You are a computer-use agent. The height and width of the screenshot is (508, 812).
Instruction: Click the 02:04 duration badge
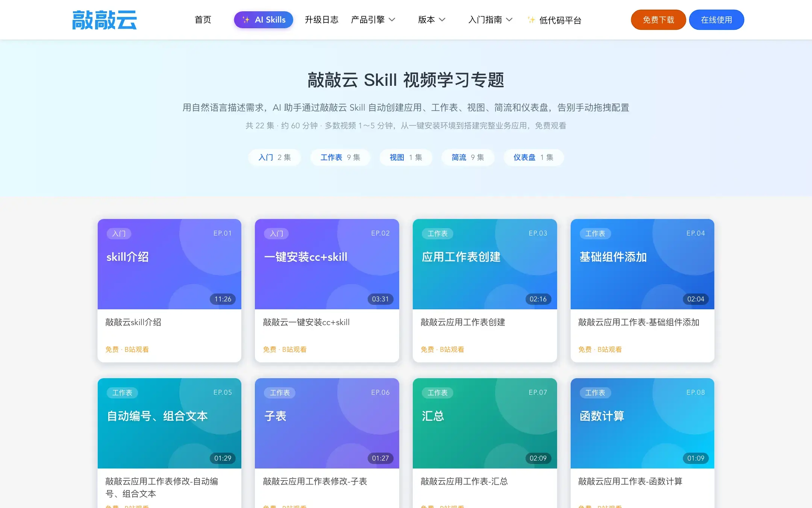coord(696,299)
